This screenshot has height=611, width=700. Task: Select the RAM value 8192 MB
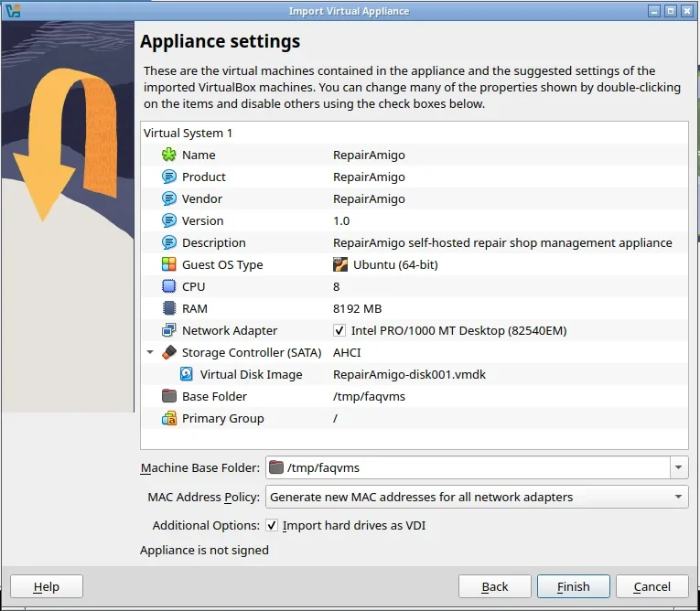tap(357, 308)
